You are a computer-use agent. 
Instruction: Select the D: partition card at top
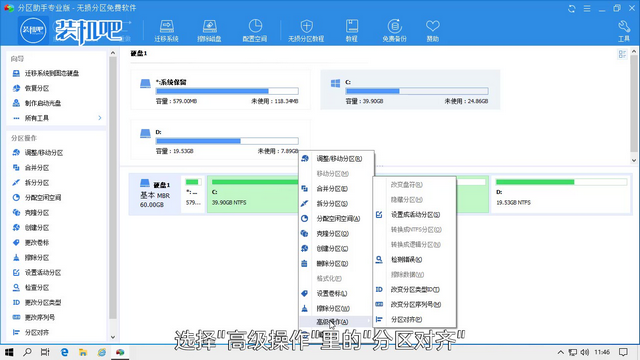(x=220, y=140)
